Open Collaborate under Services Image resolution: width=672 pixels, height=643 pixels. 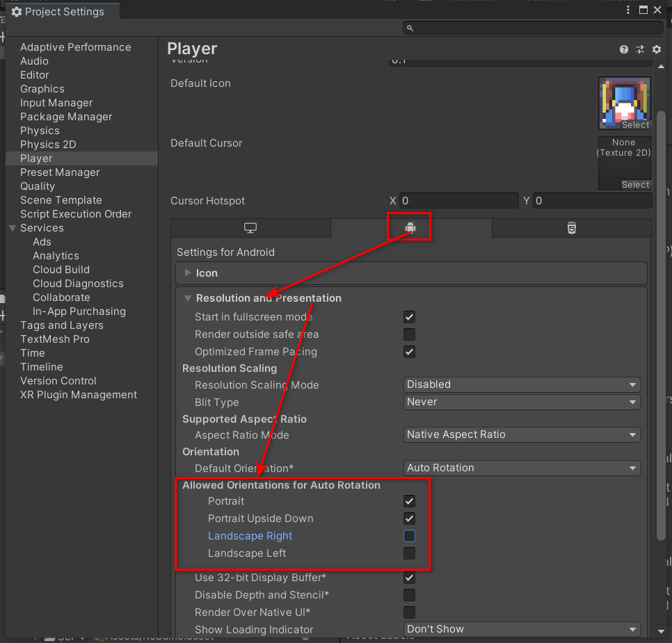pos(62,298)
